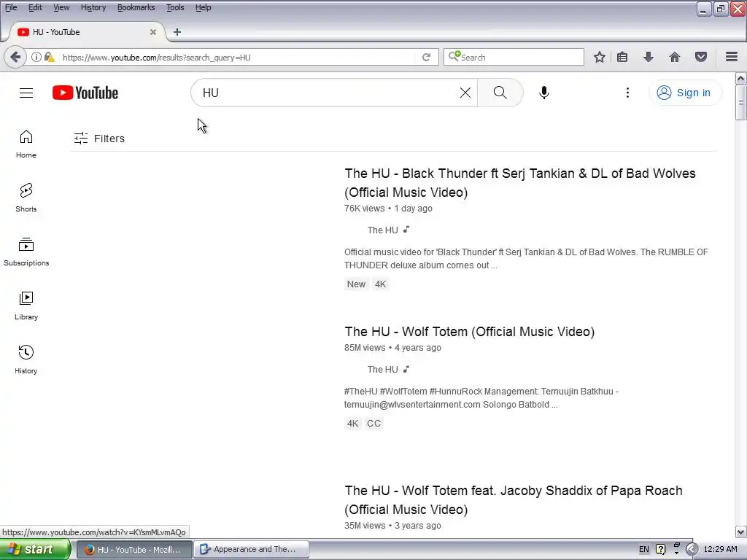Open a new tab with plus button
Screen dimensions: 747x560
pyautogui.click(x=177, y=32)
